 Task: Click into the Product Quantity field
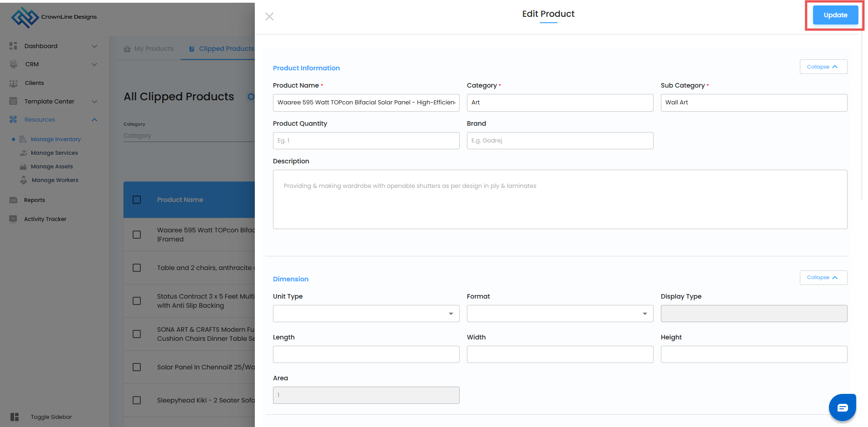coord(366,141)
